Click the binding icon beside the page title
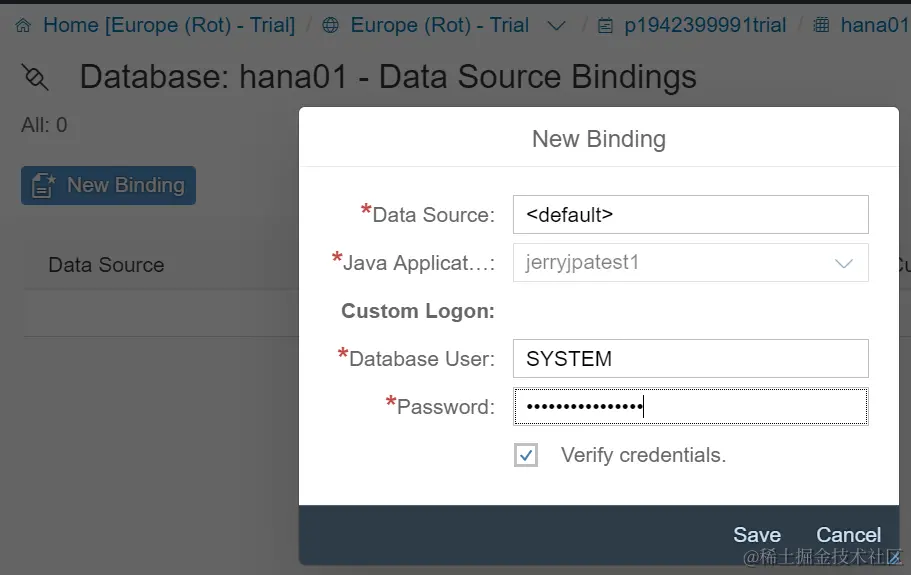911x575 pixels. [x=35, y=77]
